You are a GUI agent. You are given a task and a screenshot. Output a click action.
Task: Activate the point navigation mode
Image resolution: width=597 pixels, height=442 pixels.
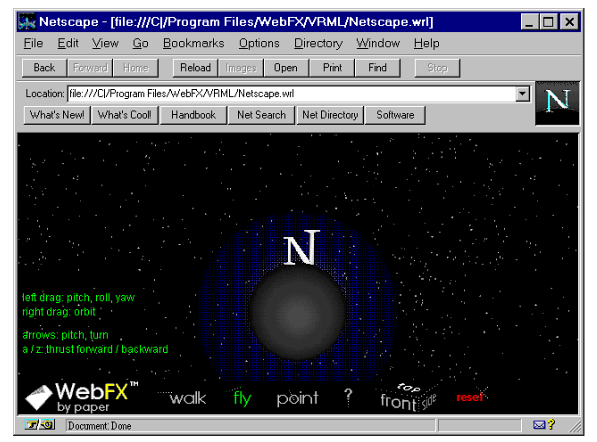pyautogui.click(x=297, y=399)
